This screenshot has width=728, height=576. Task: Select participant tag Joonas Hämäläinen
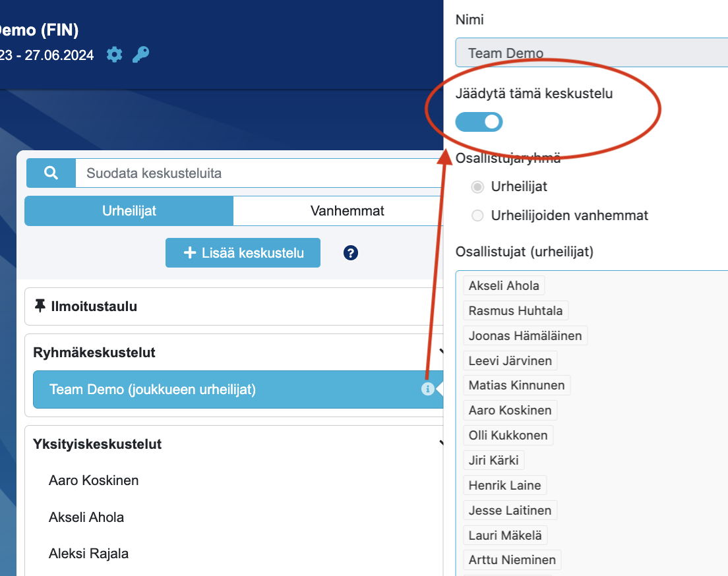tap(525, 335)
